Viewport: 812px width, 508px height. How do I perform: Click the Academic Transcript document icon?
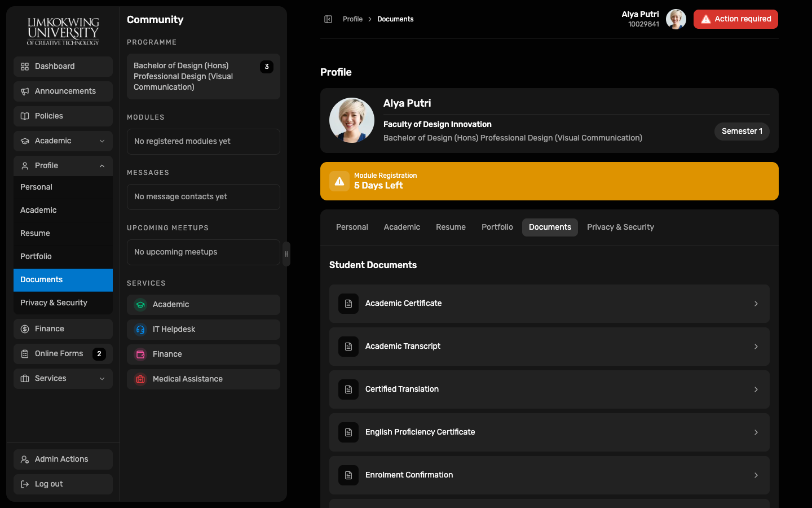coord(348,347)
